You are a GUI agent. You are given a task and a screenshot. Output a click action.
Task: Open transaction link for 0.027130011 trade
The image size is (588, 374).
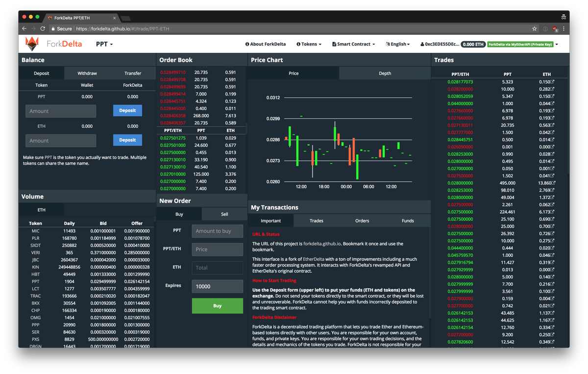tap(553, 125)
